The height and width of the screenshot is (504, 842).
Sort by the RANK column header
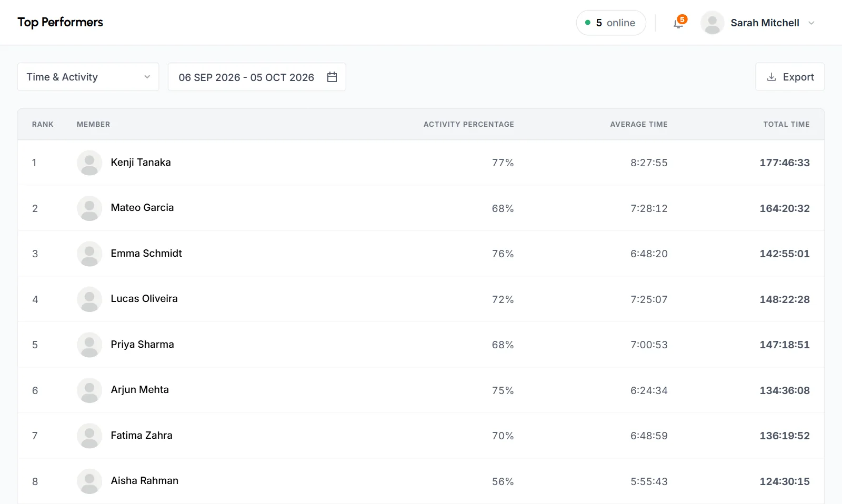pyautogui.click(x=43, y=124)
